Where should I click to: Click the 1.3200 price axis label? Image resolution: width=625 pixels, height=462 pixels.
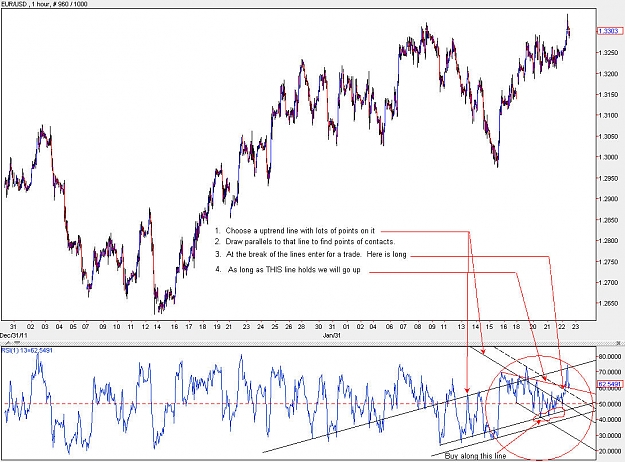coord(609,74)
